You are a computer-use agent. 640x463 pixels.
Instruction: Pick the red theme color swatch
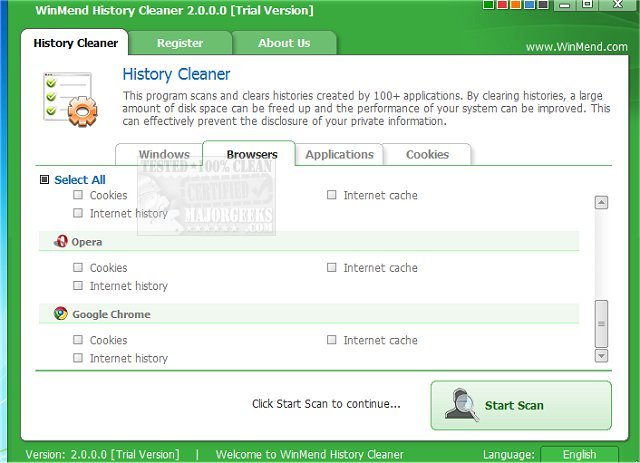502,4
